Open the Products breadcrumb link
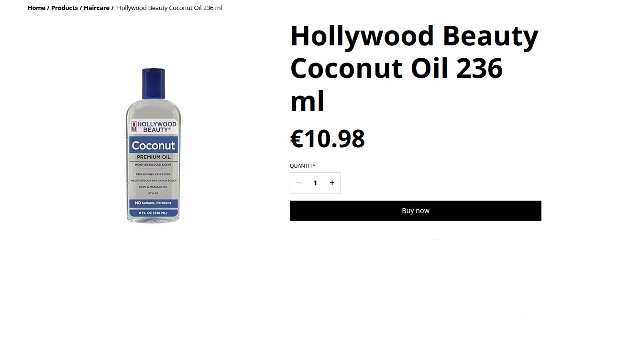Viewport: 617px width, 364px height. click(65, 8)
